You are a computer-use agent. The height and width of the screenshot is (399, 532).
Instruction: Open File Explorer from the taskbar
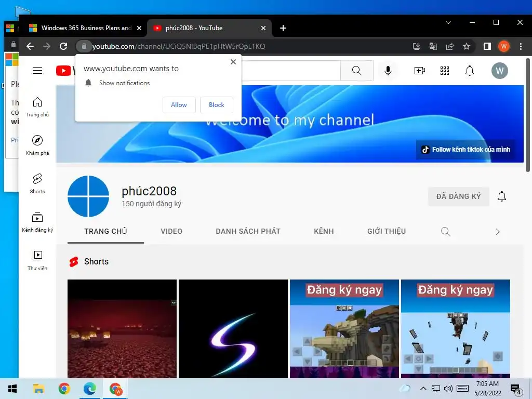(x=38, y=389)
